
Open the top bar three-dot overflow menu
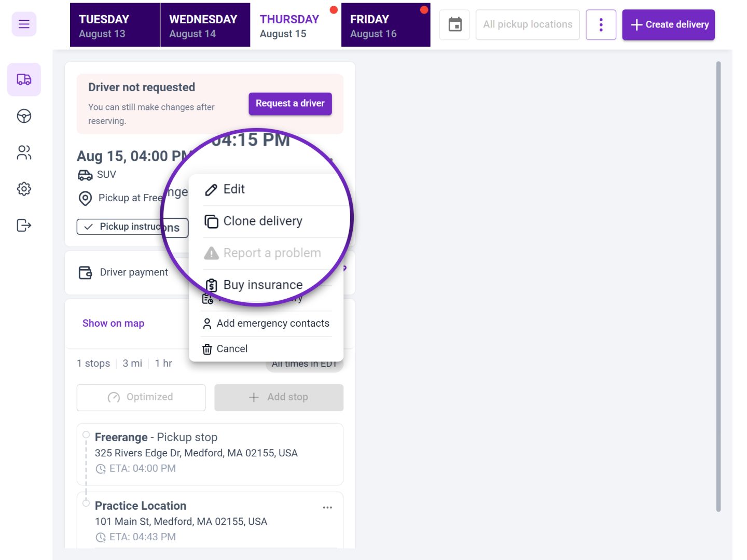601,24
